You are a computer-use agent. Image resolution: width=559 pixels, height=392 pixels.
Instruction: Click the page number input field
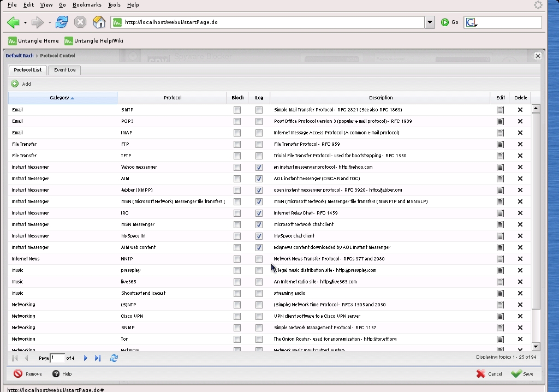coord(57,358)
